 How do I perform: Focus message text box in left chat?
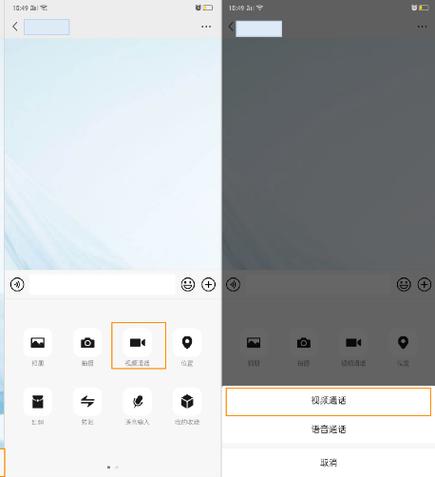(x=102, y=285)
